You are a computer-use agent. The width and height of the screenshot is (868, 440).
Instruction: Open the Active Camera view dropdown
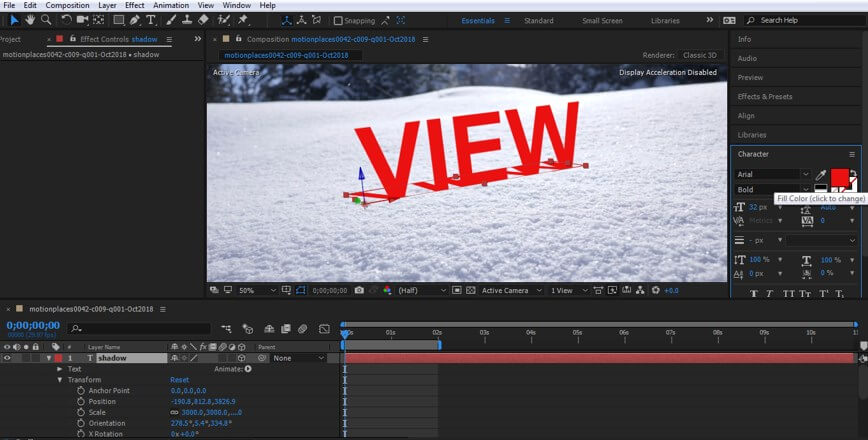(508, 290)
